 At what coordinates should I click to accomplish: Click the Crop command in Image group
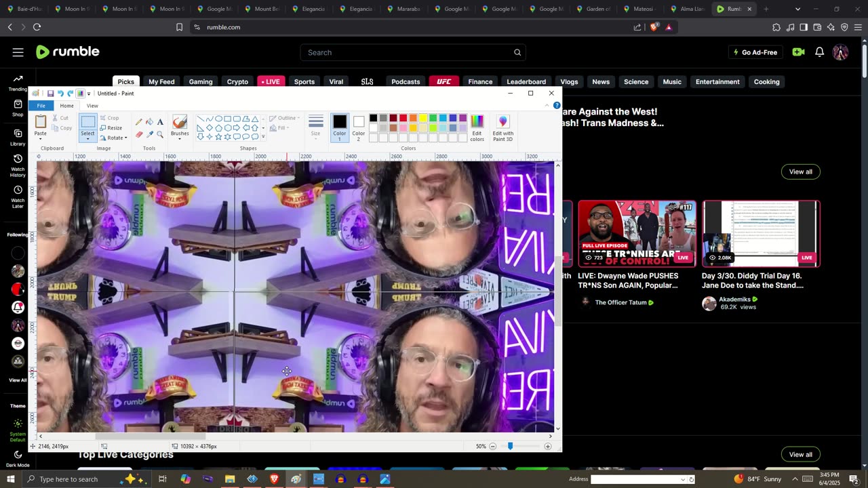click(x=109, y=118)
